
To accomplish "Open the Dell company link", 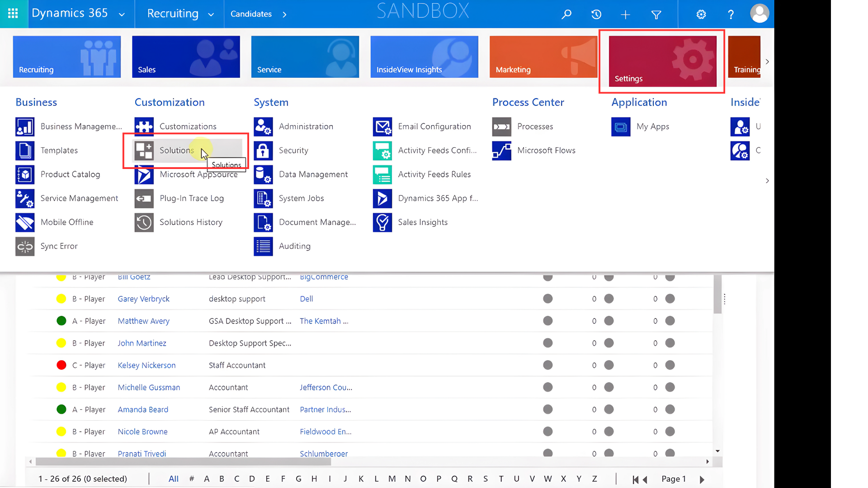I will tap(307, 299).
